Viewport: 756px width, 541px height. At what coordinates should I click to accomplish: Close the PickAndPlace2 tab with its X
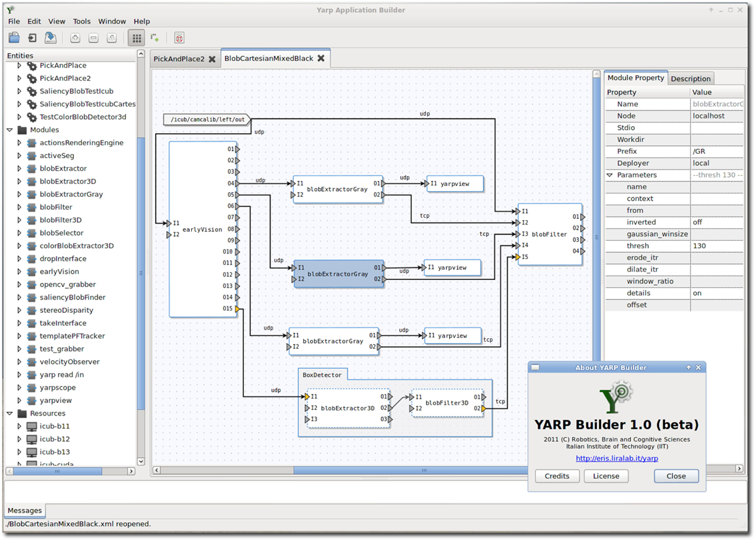212,59
